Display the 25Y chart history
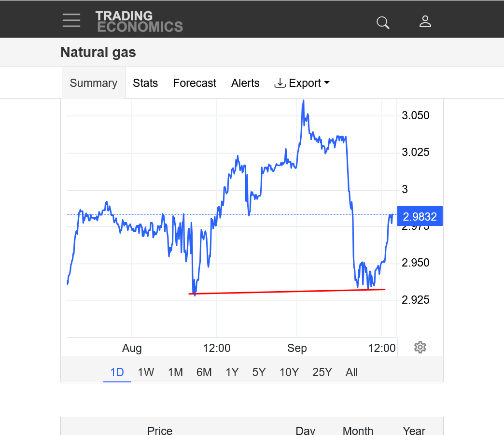This screenshot has height=435, width=504. point(322,372)
